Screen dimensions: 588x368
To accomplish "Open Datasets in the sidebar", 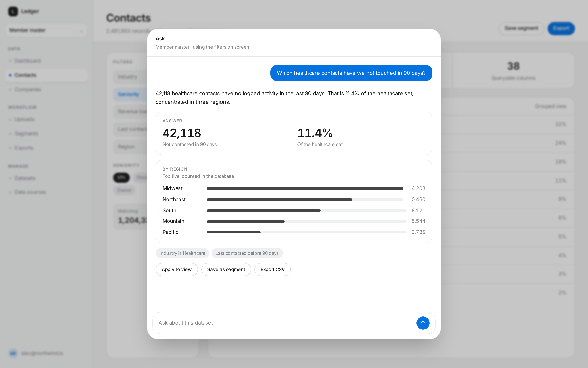I will (x=46, y=178).
